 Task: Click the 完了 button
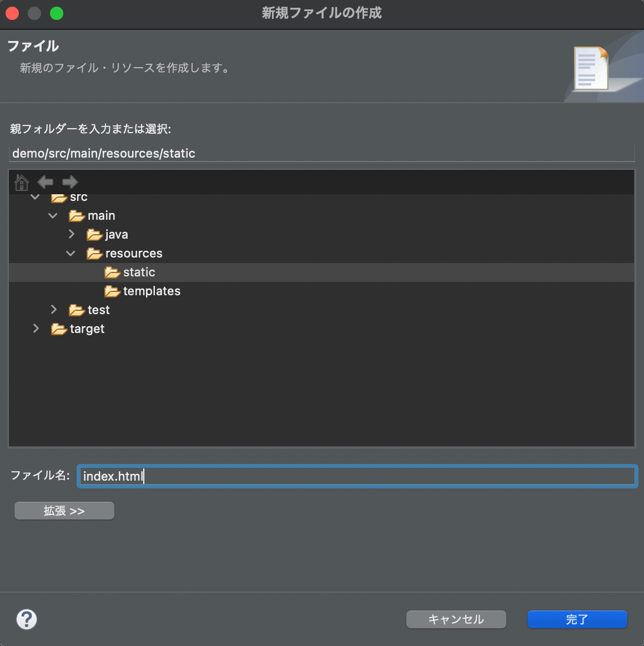point(577,619)
